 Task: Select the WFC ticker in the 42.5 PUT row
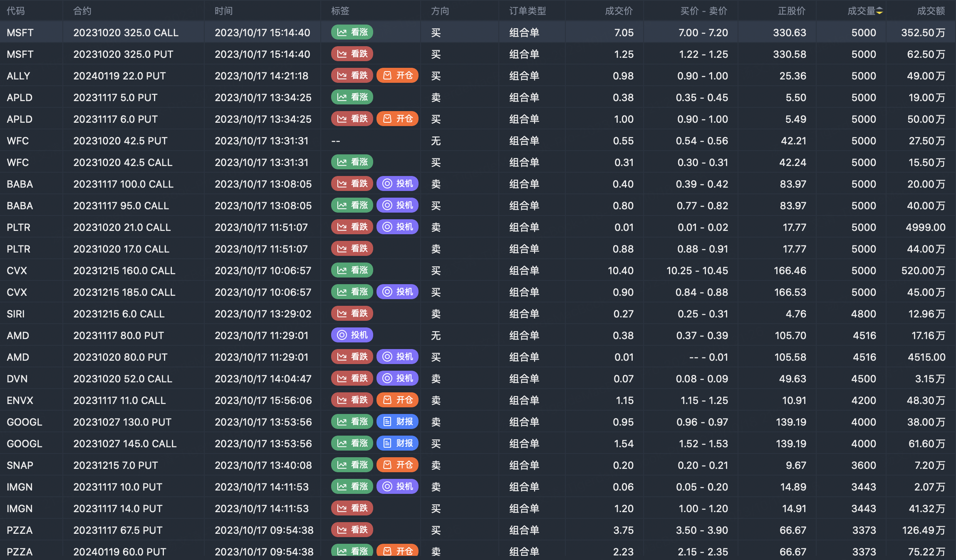coord(18,141)
